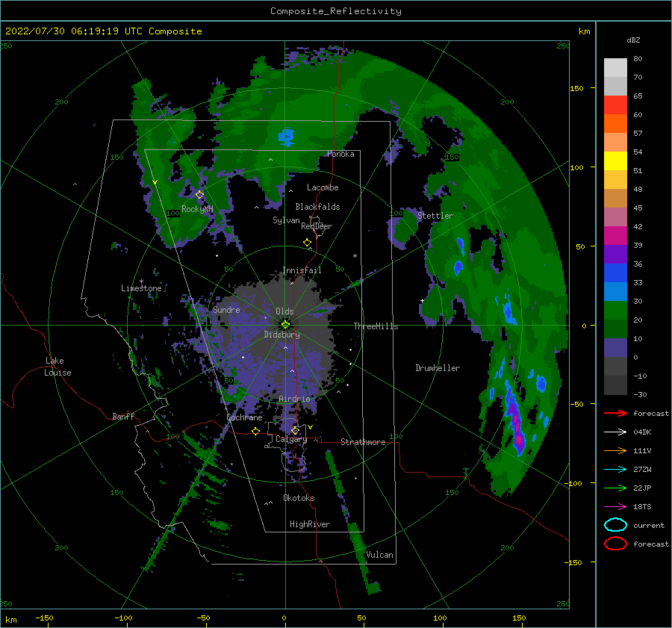Click the Blackfalds label

click(317, 207)
